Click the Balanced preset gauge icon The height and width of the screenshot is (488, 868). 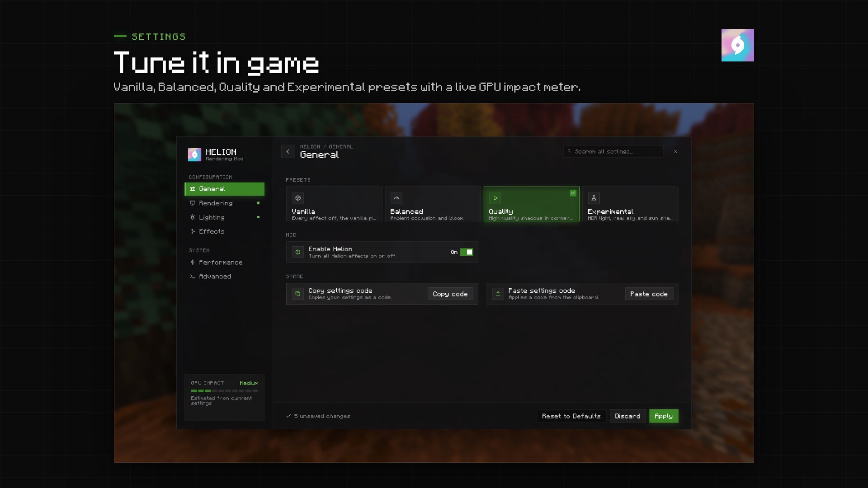[x=396, y=198]
